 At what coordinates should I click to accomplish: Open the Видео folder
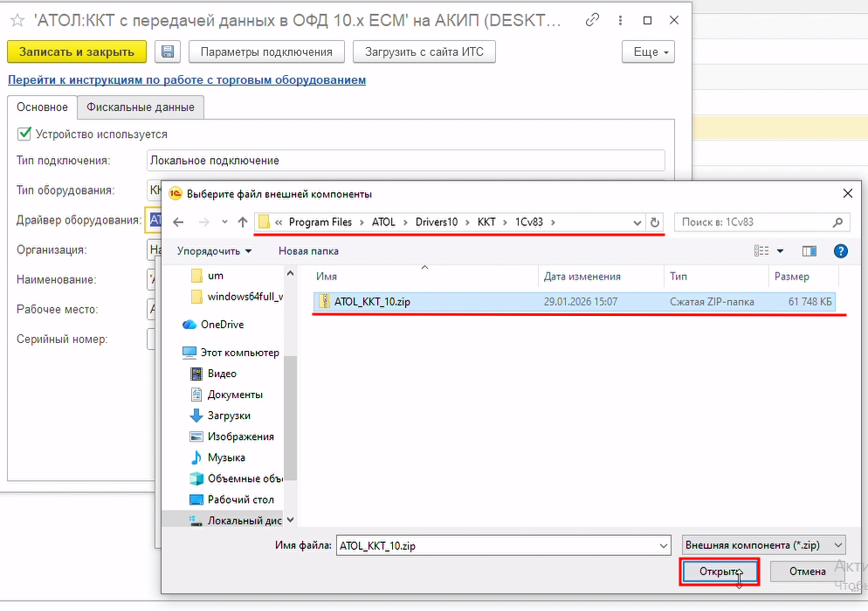(214, 374)
